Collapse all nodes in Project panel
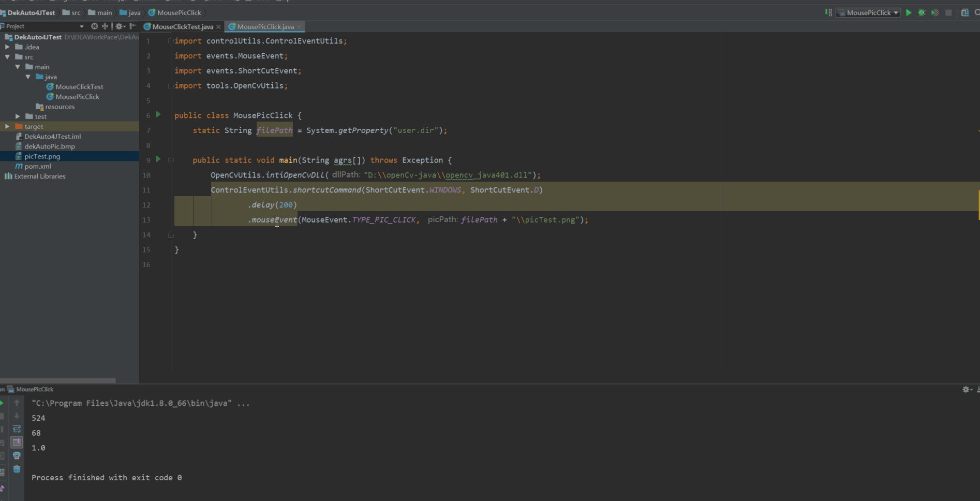Screen dimensions: 980x501 (105, 26)
